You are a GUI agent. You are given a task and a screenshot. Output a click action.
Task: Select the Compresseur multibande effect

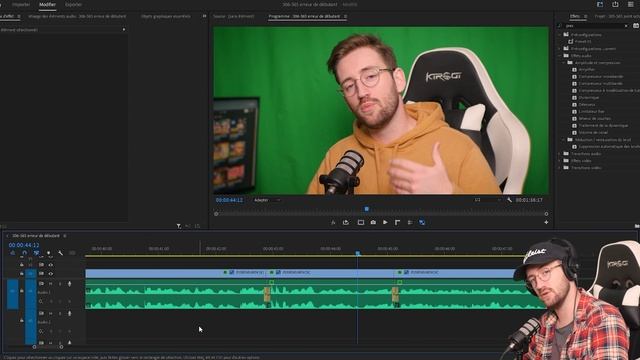click(x=600, y=83)
